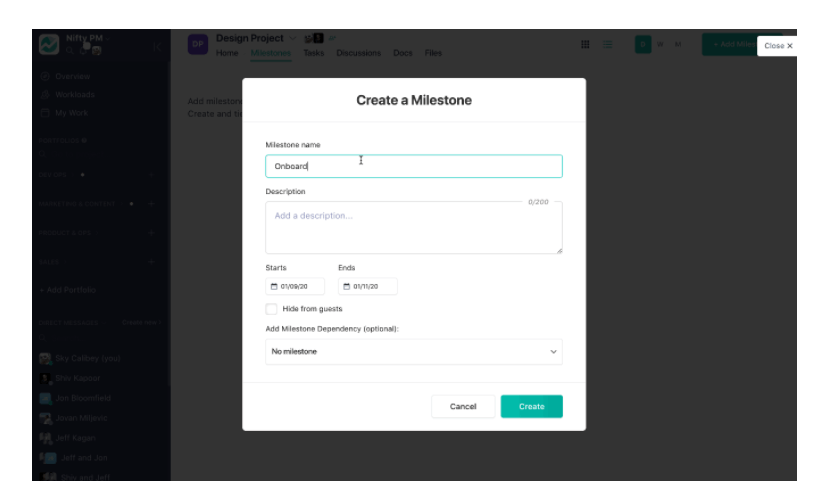The width and height of the screenshot is (832, 493).
Task: Open the grid view icon
Action: point(585,45)
